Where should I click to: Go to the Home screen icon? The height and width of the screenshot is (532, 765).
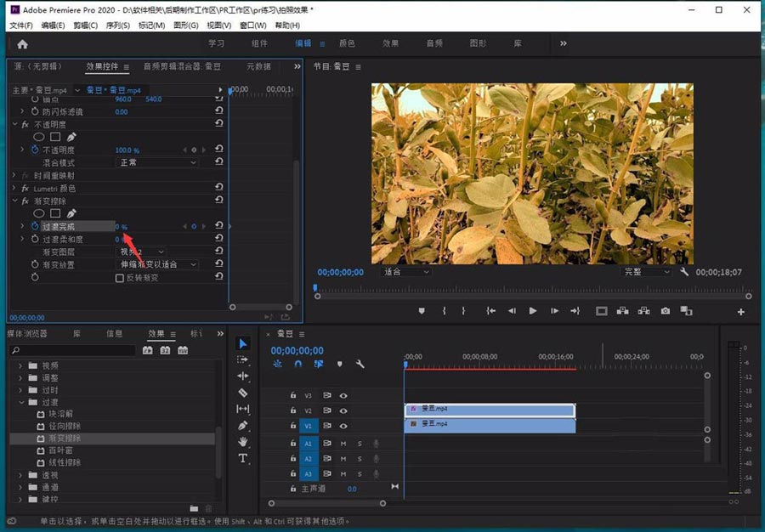point(22,44)
